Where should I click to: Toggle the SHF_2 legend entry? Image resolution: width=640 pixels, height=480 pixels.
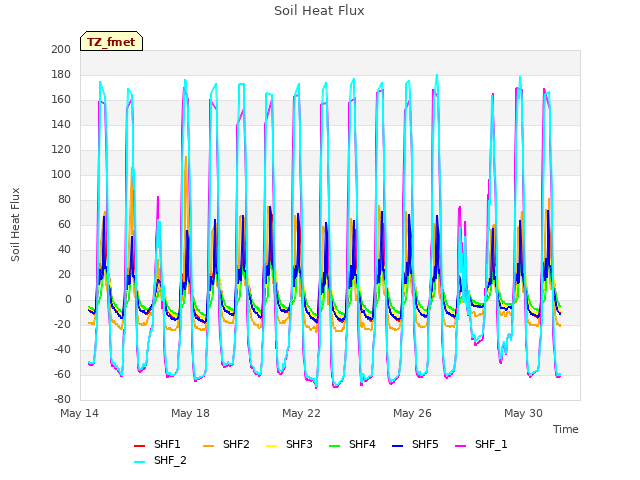160,461
